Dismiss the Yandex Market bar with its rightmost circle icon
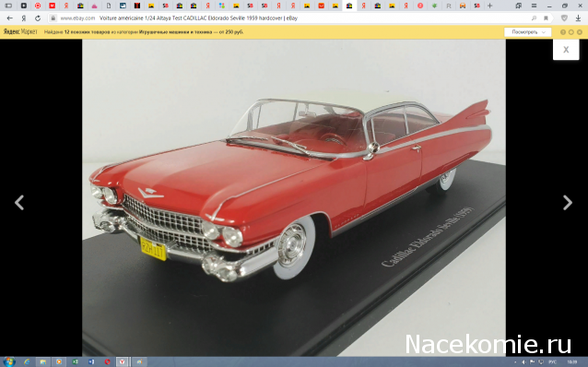 pyautogui.click(x=580, y=32)
